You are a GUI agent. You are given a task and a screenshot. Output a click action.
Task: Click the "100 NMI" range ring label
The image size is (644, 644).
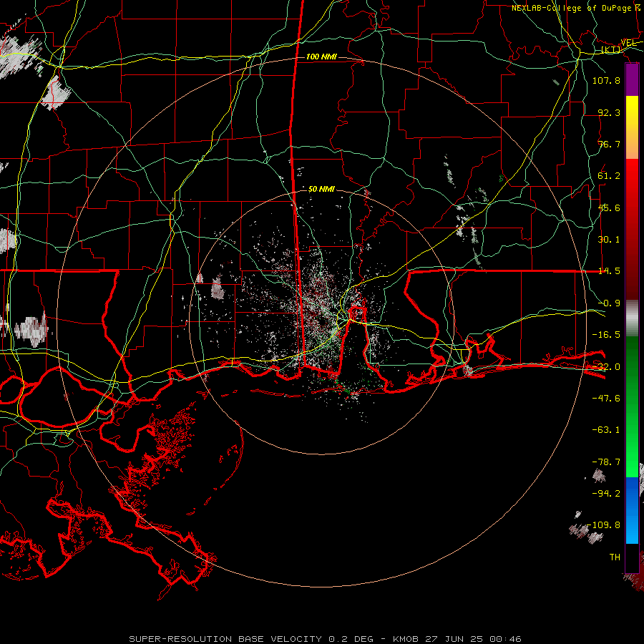321,57
